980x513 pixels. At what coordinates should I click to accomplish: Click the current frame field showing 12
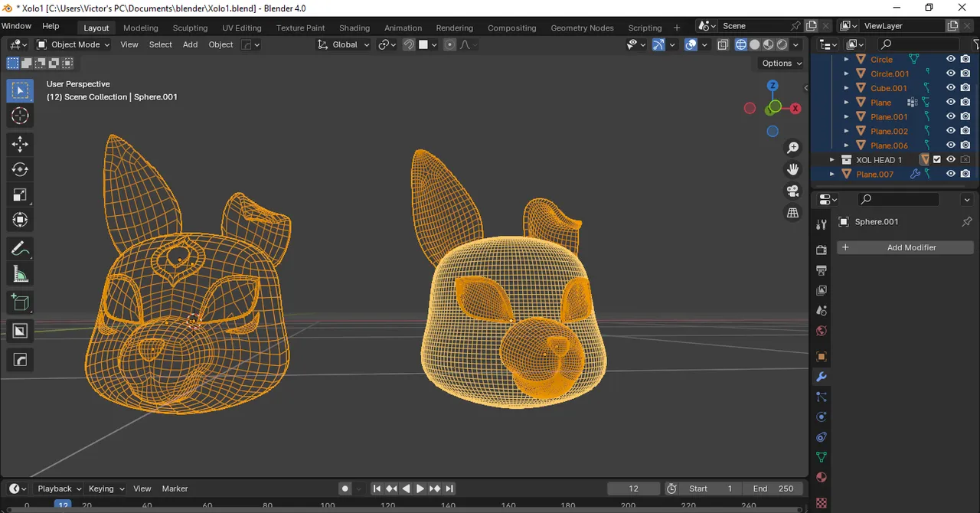click(633, 488)
